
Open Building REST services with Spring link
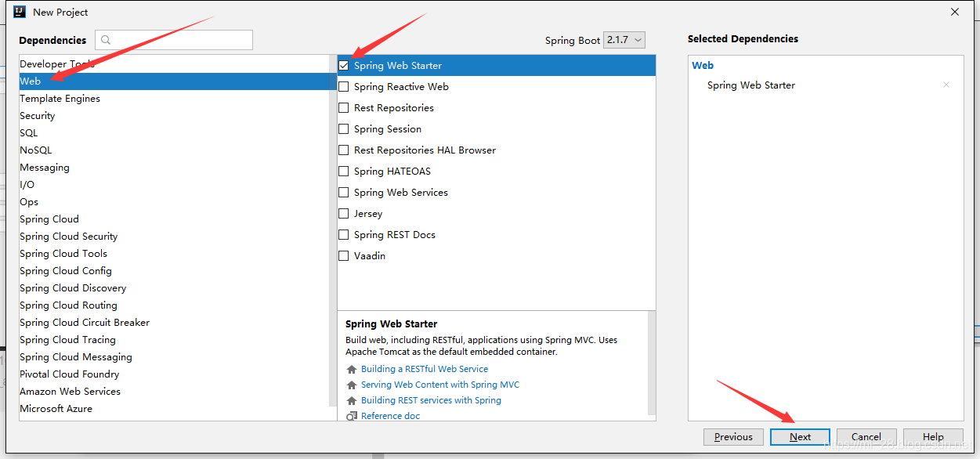(431, 400)
